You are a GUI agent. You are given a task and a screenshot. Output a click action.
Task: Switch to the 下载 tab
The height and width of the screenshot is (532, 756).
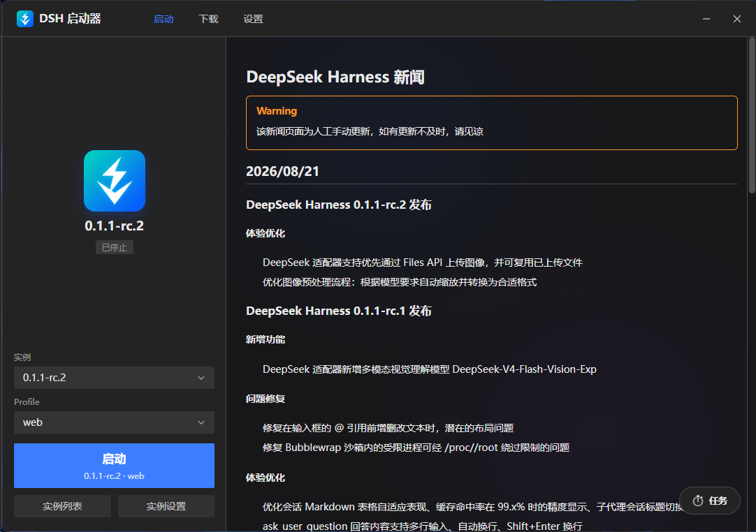tap(208, 19)
